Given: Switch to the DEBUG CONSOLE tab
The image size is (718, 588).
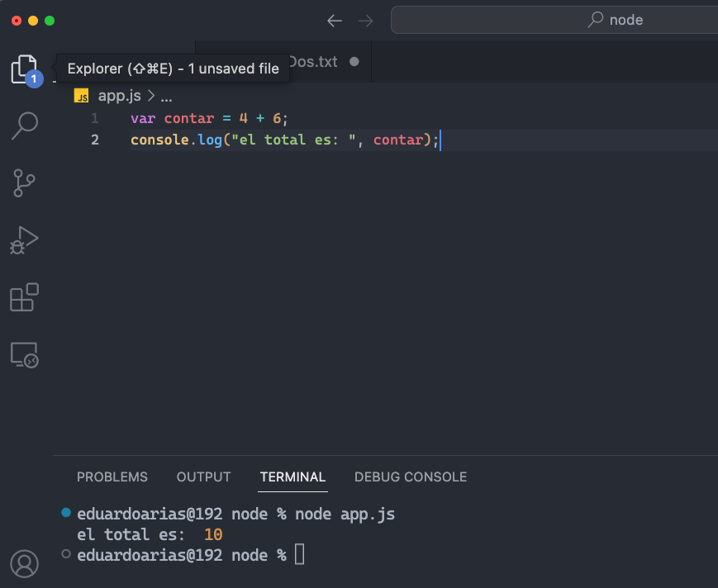Looking at the screenshot, I should tap(411, 477).
